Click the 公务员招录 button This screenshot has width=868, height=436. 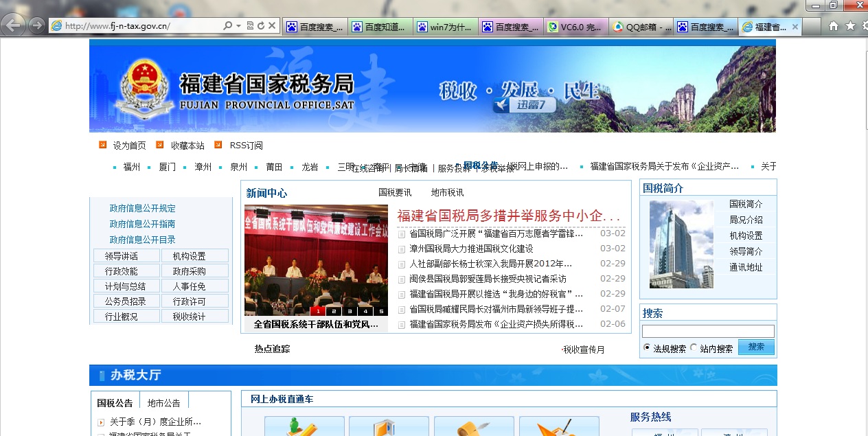(126, 301)
